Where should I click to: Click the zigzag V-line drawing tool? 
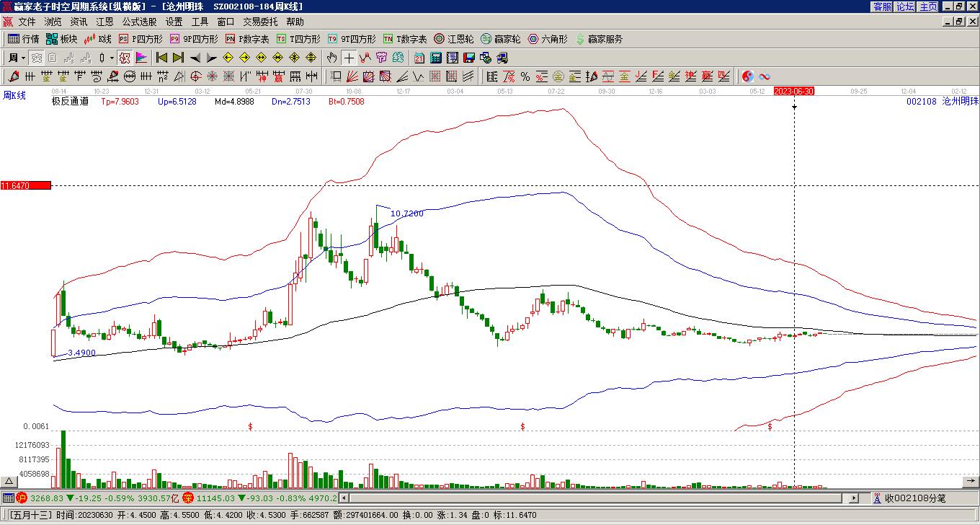[x=418, y=76]
